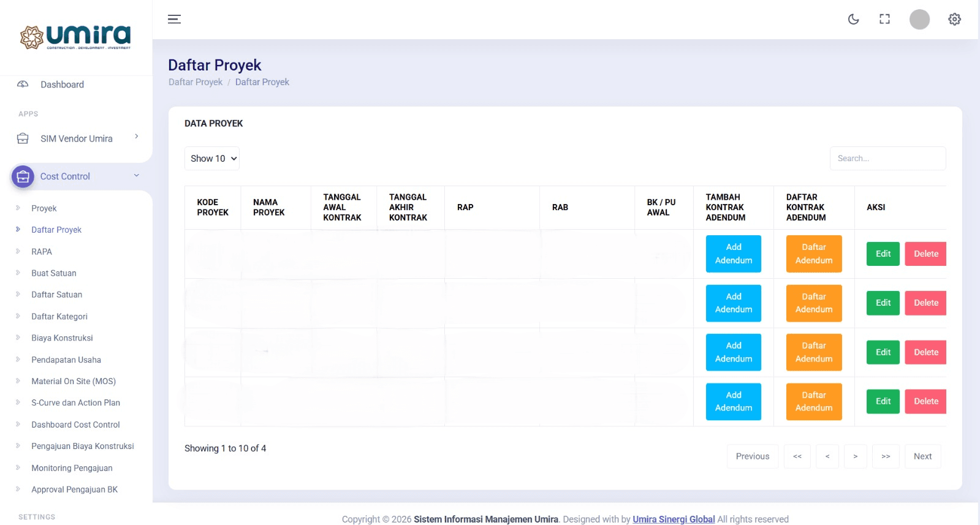This screenshot has width=980, height=525.
Task: Follow the Umira Sinergi Global footer link
Action: pyautogui.click(x=674, y=519)
